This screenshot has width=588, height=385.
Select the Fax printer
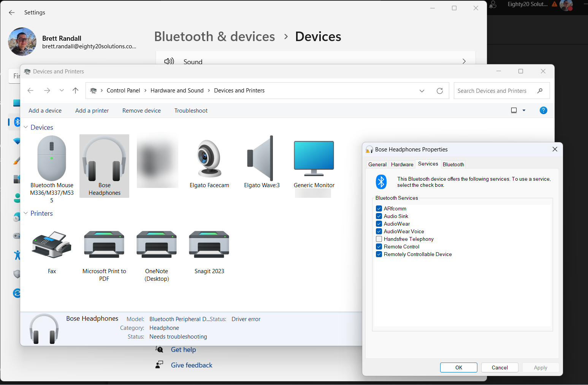click(52, 245)
